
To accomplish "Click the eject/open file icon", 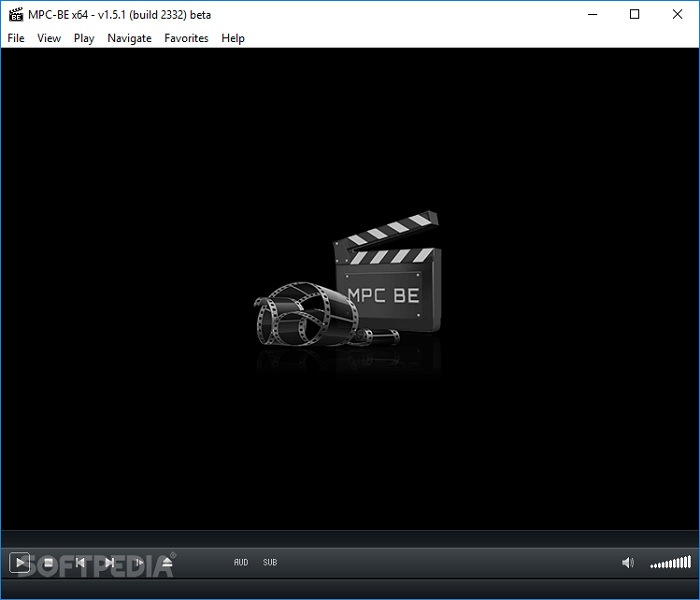I will [x=167, y=563].
